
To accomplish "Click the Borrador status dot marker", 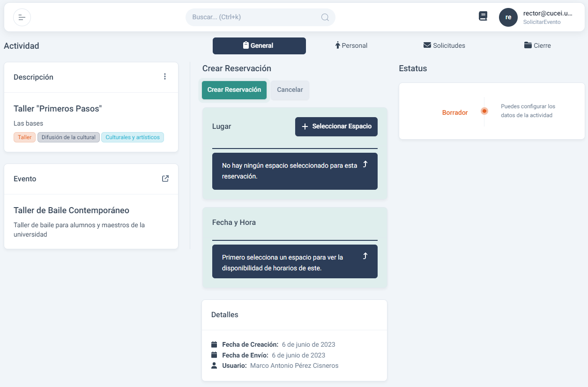I will 484,111.
